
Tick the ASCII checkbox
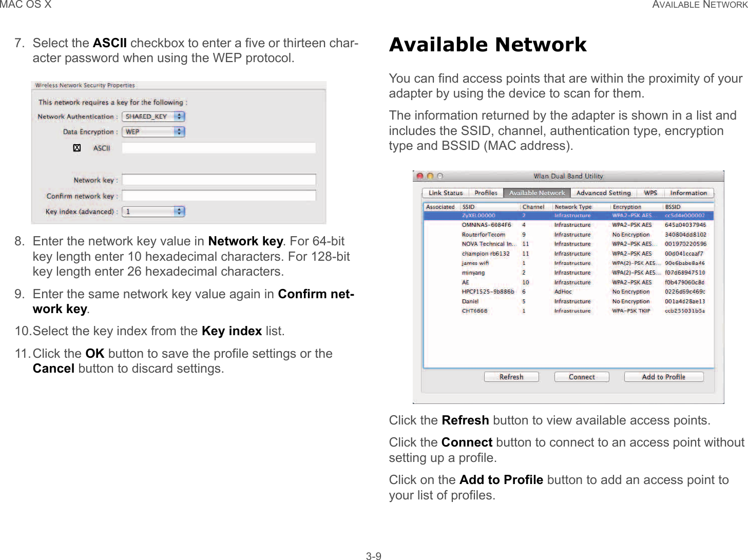click(x=77, y=148)
